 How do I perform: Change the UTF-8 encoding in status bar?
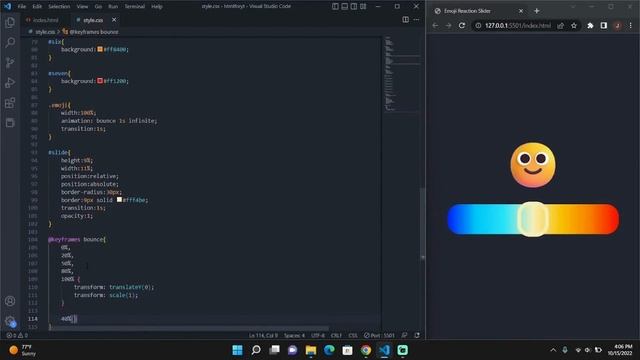coord(318,335)
